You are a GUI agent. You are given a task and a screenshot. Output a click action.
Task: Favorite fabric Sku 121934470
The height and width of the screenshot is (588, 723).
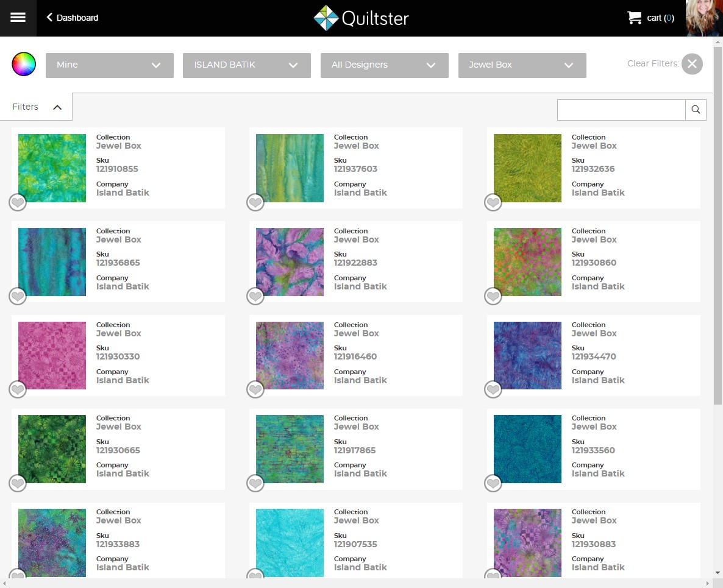(493, 389)
